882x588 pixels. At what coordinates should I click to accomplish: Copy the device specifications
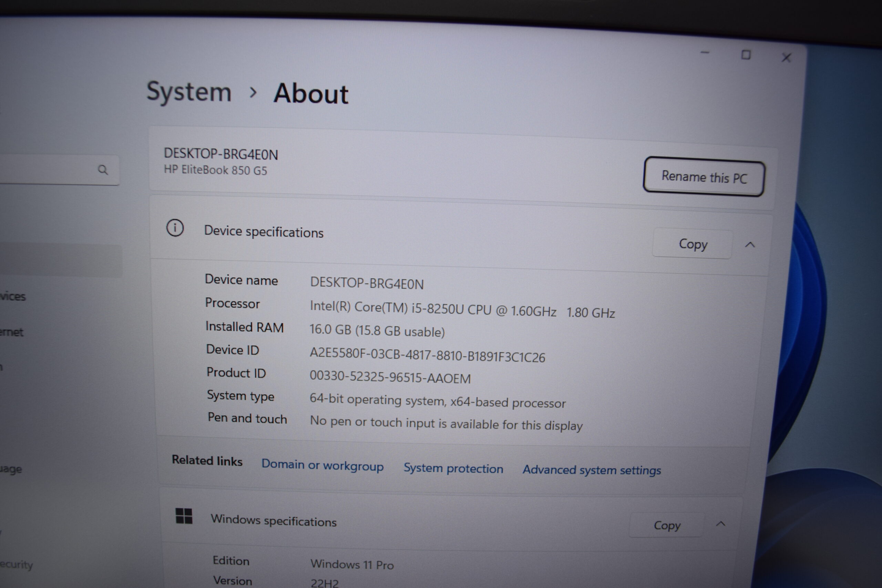693,244
